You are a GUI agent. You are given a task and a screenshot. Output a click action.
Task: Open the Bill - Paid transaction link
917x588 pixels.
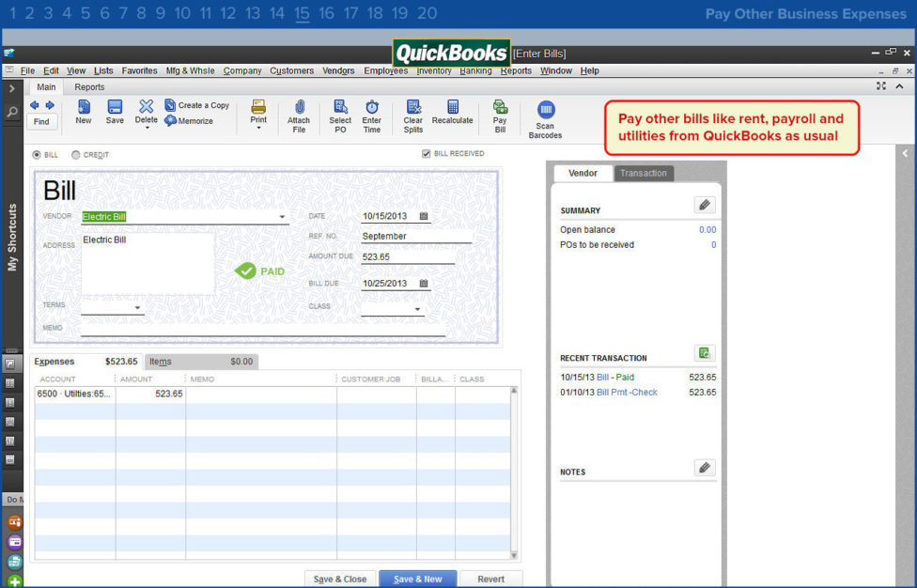point(615,378)
